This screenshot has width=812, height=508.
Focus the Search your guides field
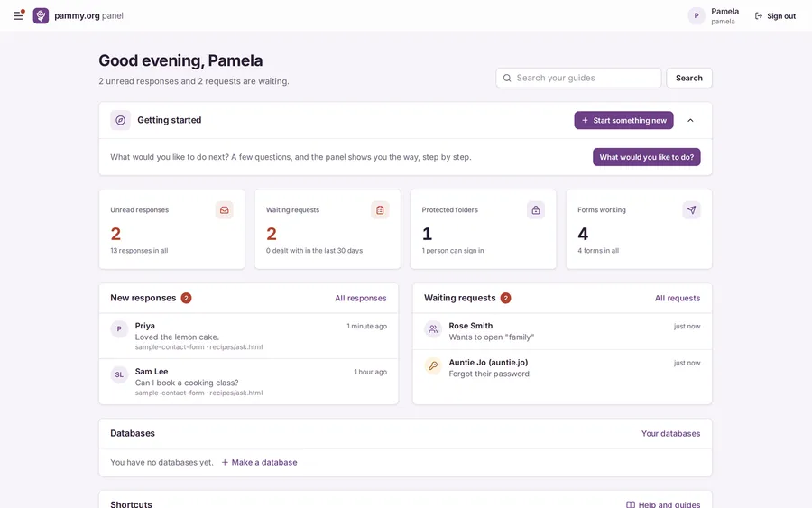pyautogui.click(x=578, y=78)
